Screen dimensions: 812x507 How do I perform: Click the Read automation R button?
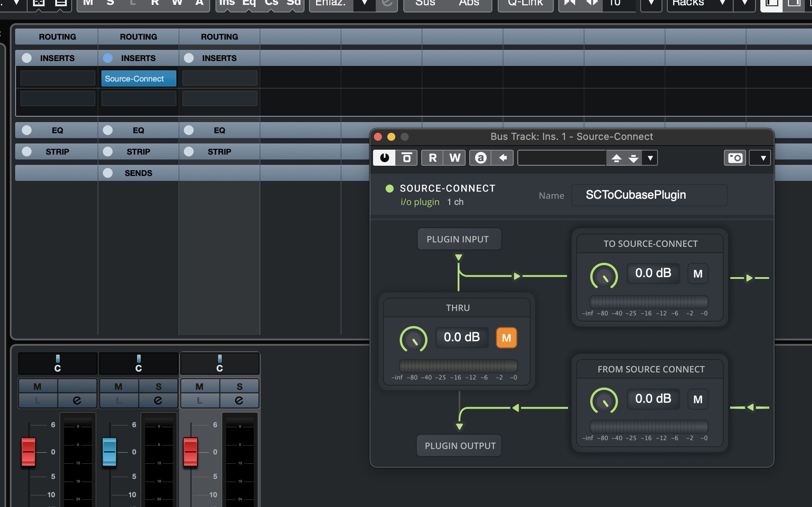click(x=432, y=158)
